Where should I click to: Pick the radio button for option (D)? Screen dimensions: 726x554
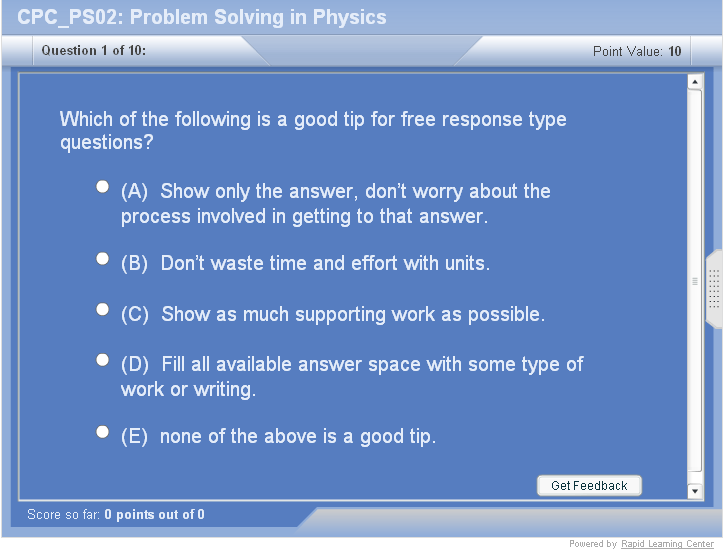click(102, 359)
